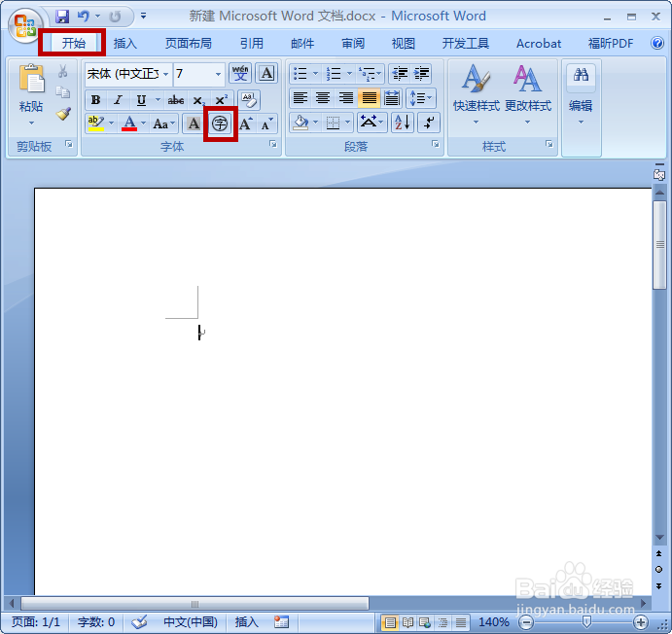Center the paragraph text
The image size is (672, 634).
[323, 98]
